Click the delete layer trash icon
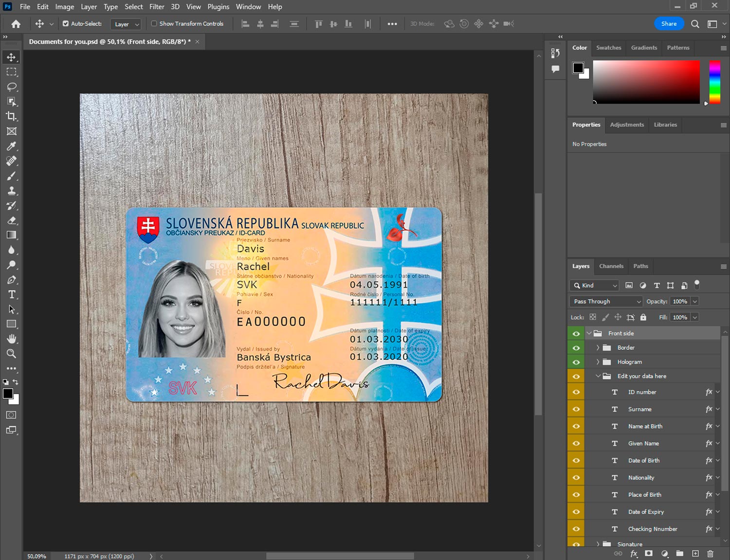 pyautogui.click(x=710, y=554)
